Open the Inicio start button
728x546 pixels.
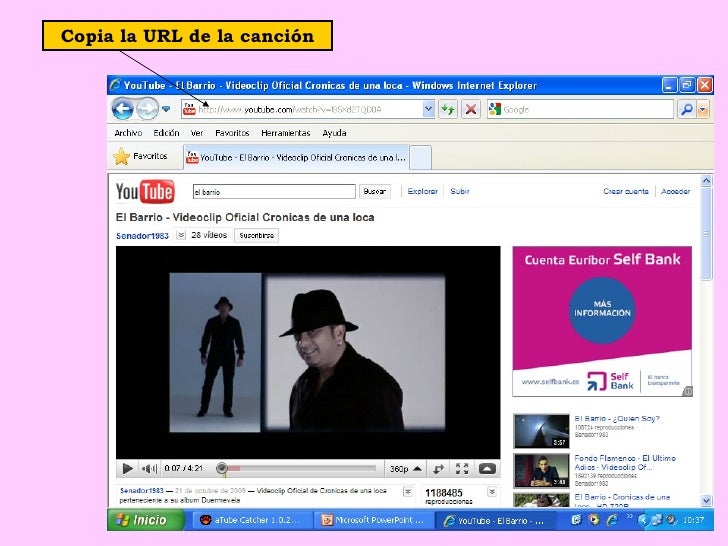pyautogui.click(x=145, y=520)
